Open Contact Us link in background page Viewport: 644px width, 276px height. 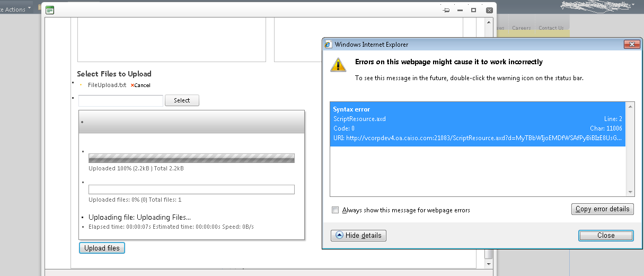pos(551,28)
